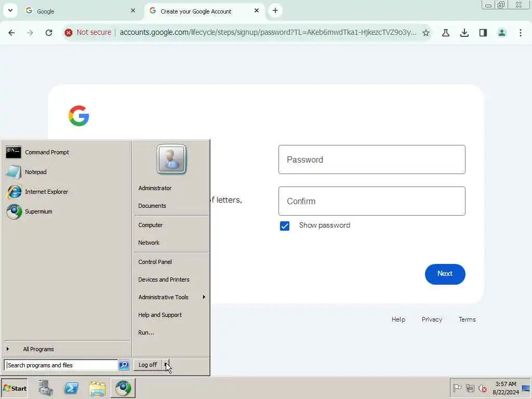The height and width of the screenshot is (399, 532).
Task: Open the browser profile avatar
Action: coord(502,33)
